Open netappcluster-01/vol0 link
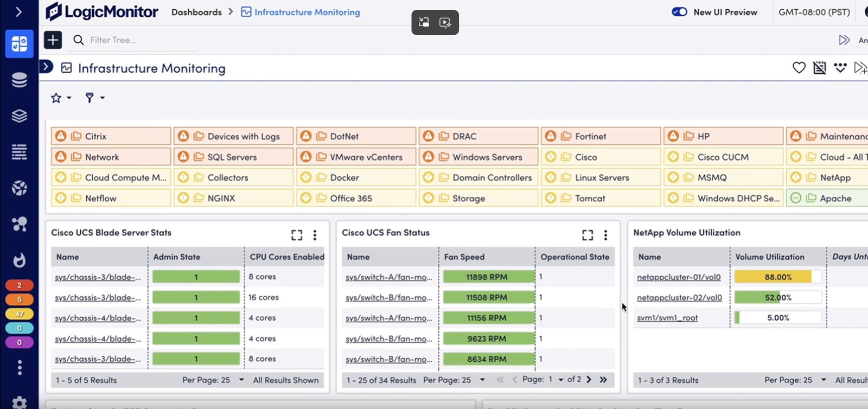 pos(679,277)
